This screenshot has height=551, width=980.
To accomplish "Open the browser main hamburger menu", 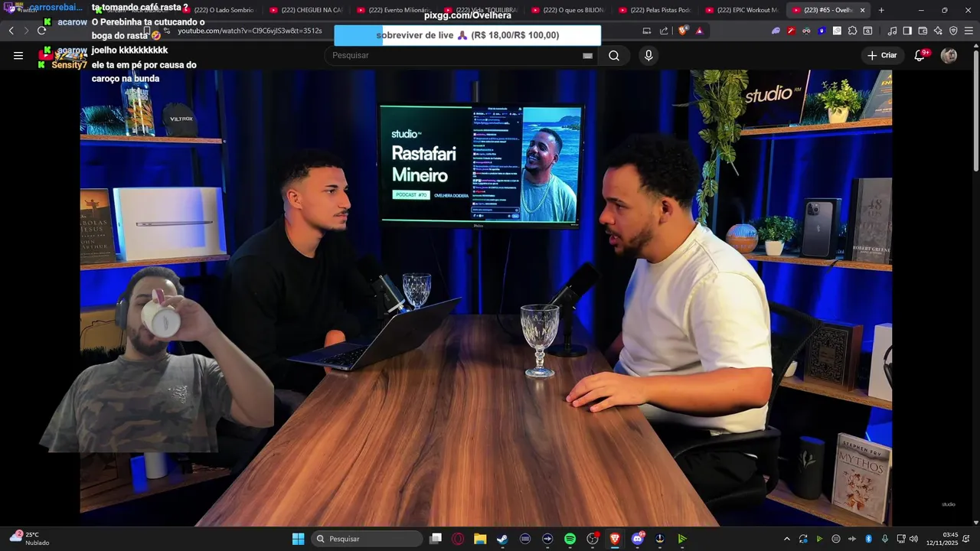I will point(969,31).
